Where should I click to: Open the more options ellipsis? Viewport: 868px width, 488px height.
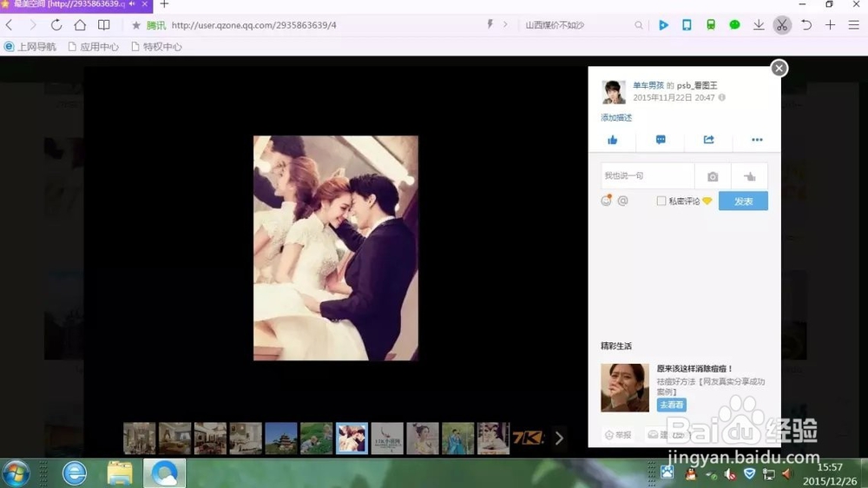[757, 140]
